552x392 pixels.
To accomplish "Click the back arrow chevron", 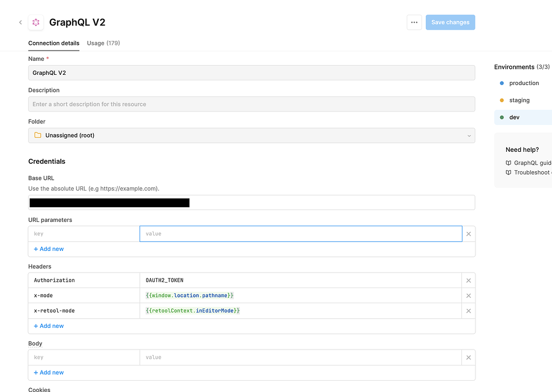I will point(20,23).
